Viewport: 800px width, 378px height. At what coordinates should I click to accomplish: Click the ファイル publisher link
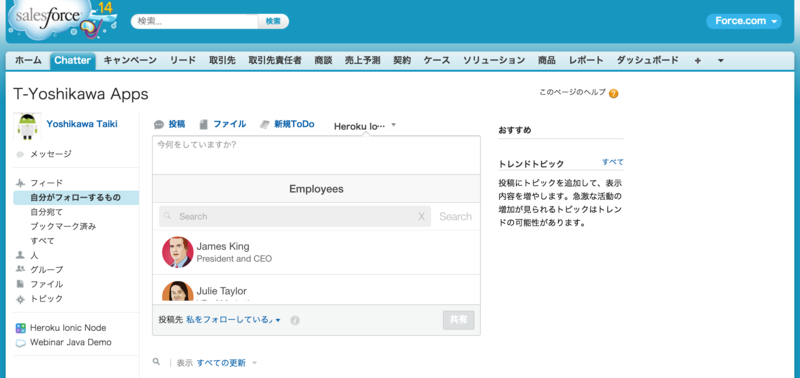(x=229, y=124)
